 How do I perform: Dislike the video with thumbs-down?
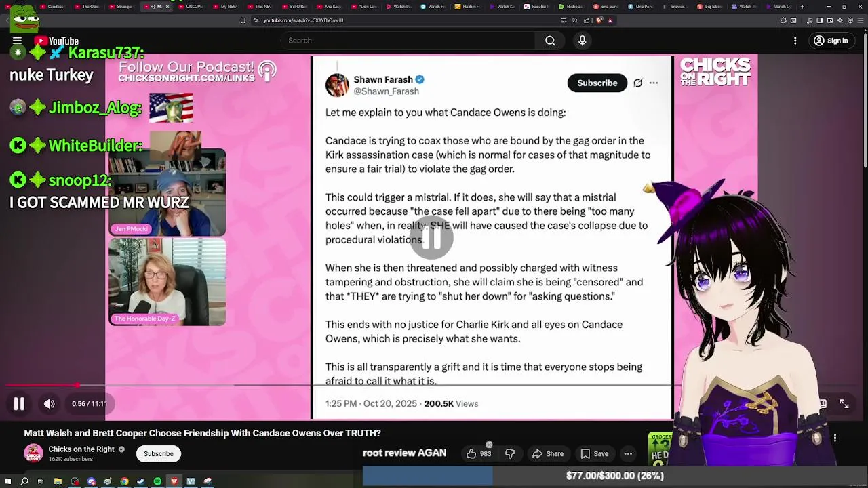pyautogui.click(x=510, y=454)
